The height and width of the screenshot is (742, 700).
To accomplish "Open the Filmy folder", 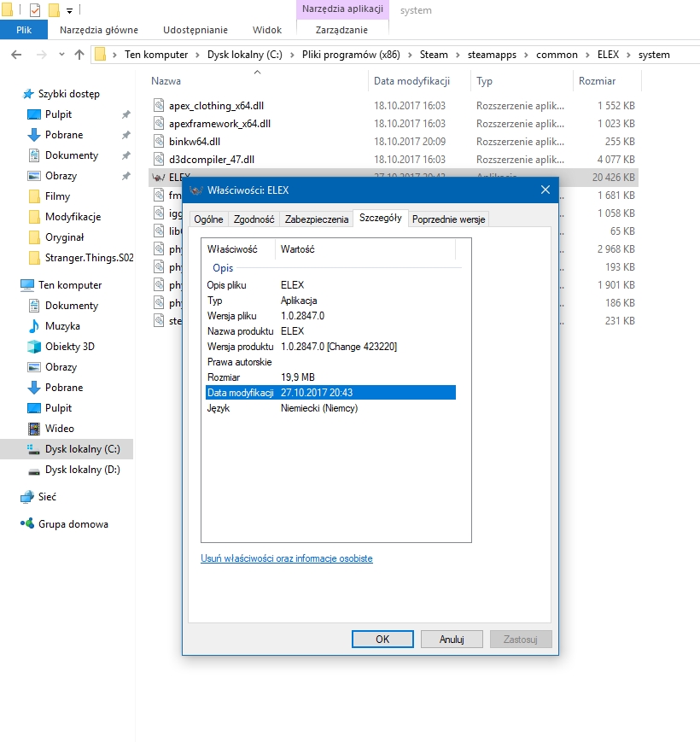I will (58, 196).
